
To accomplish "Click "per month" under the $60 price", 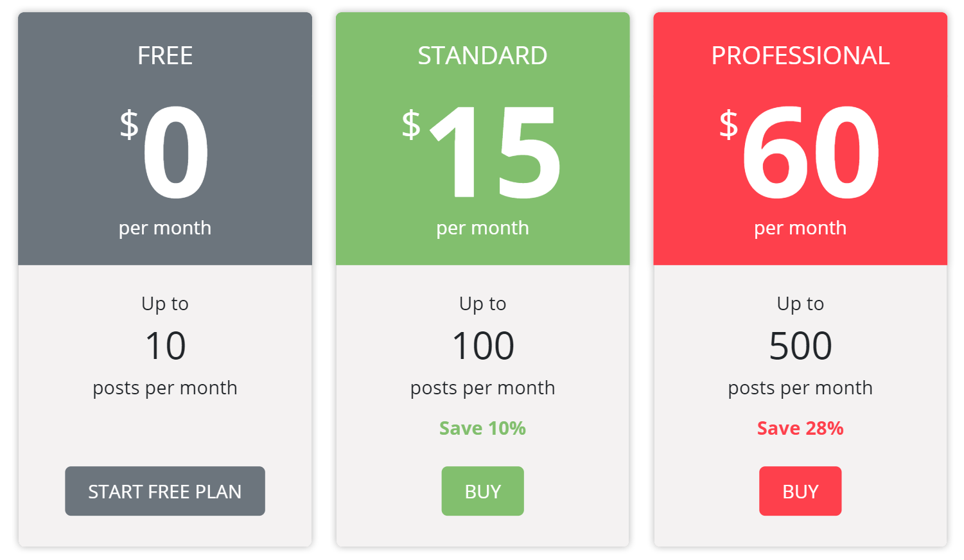I will pyautogui.click(x=800, y=228).
